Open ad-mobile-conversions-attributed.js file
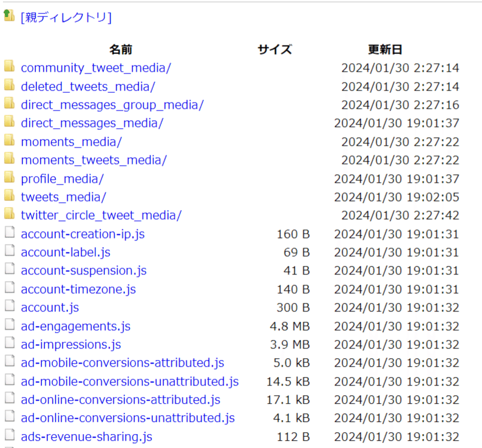 pos(123,363)
